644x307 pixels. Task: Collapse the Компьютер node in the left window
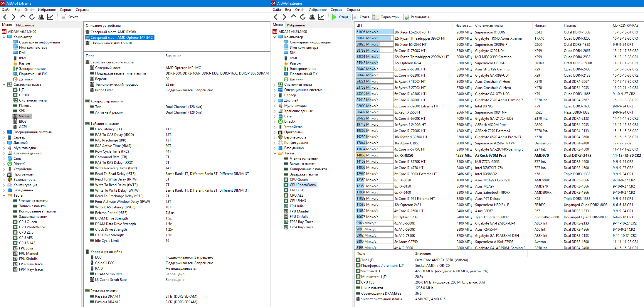point(4,37)
